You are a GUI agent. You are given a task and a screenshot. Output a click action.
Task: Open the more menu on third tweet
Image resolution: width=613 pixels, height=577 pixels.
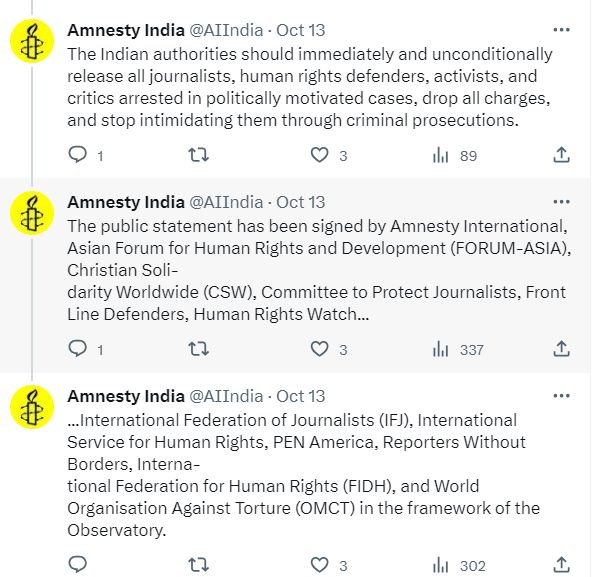561,396
